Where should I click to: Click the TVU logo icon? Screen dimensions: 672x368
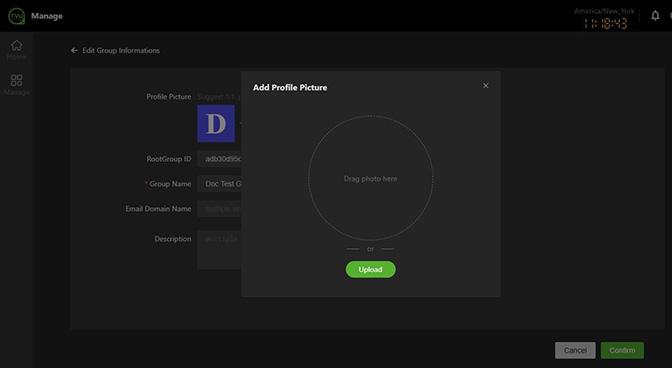coord(17,16)
